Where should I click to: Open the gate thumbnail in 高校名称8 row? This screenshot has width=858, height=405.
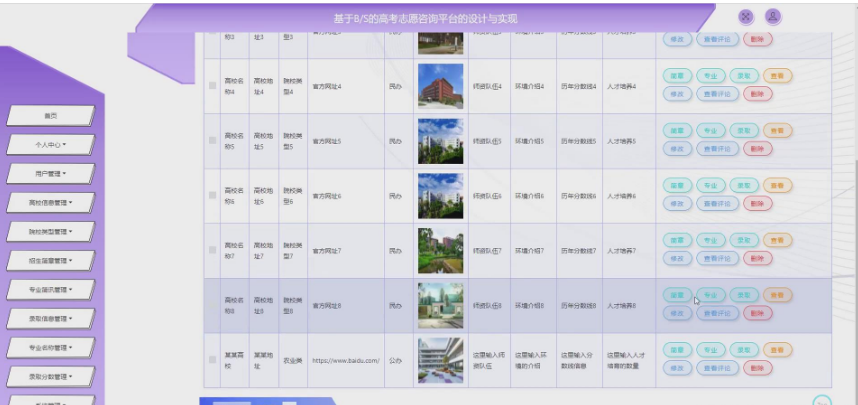coord(440,305)
